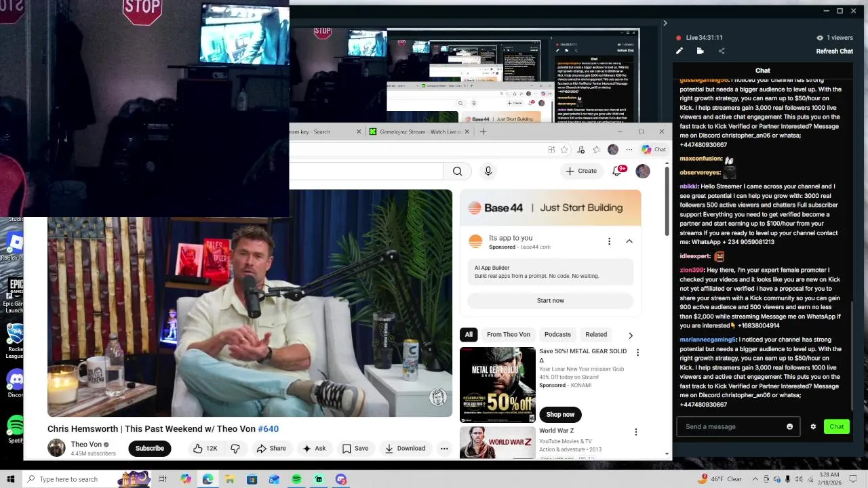Screen dimensions: 868x488
Task: Open YouTube account avatar menu
Action: (643, 171)
